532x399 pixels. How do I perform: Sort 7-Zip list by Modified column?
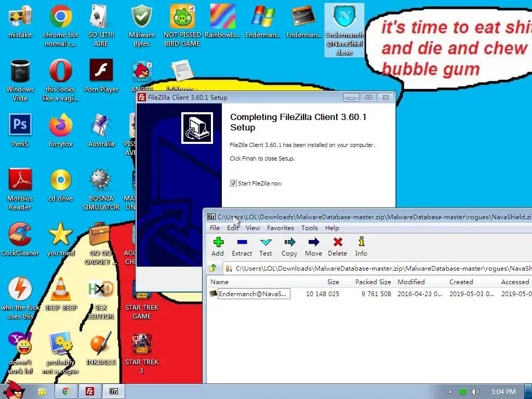pos(420,282)
